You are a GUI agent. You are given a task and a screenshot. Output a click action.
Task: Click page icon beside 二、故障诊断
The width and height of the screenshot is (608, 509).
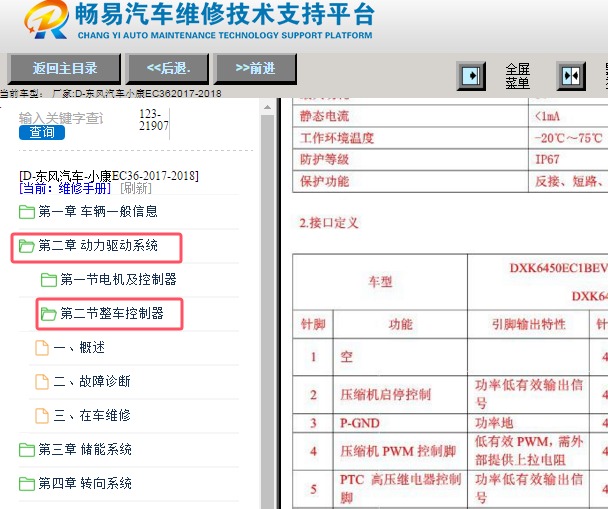coord(42,382)
